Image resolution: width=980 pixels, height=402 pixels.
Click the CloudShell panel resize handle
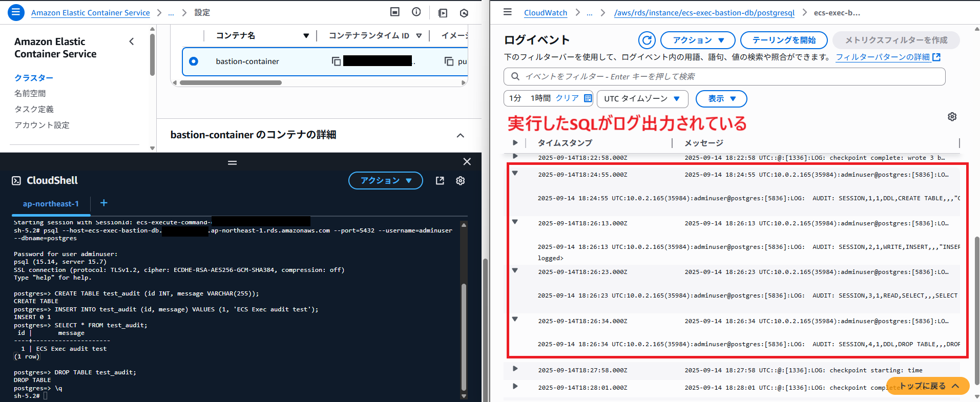coord(233,162)
